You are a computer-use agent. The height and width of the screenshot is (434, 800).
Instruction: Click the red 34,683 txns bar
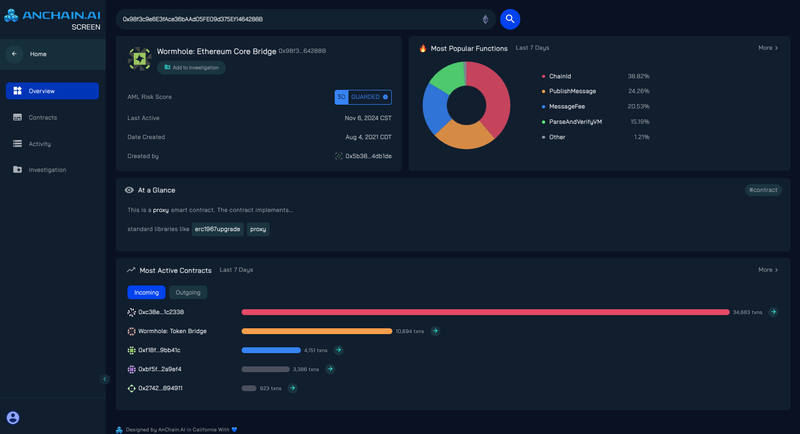[x=485, y=312]
